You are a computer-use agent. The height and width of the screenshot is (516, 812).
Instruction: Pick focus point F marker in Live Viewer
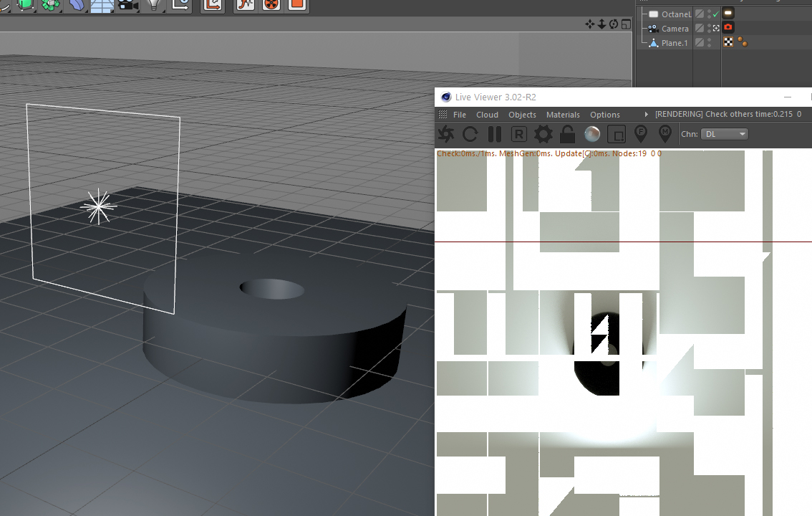tap(641, 134)
